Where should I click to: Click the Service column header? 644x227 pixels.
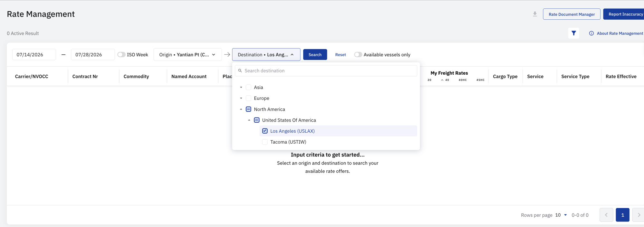click(x=535, y=76)
